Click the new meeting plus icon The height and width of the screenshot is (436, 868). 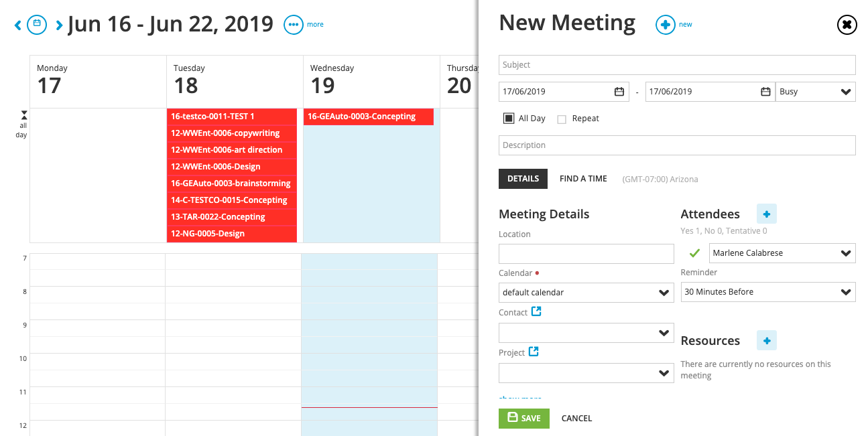665,25
